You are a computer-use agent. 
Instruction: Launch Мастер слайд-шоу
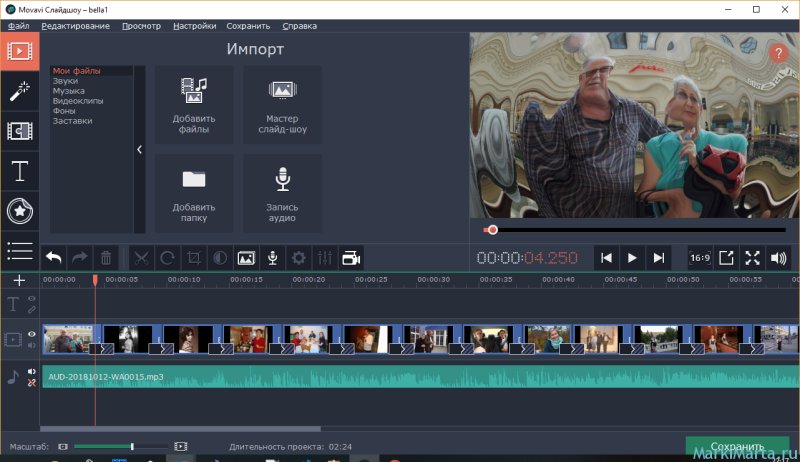click(x=282, y=105)
